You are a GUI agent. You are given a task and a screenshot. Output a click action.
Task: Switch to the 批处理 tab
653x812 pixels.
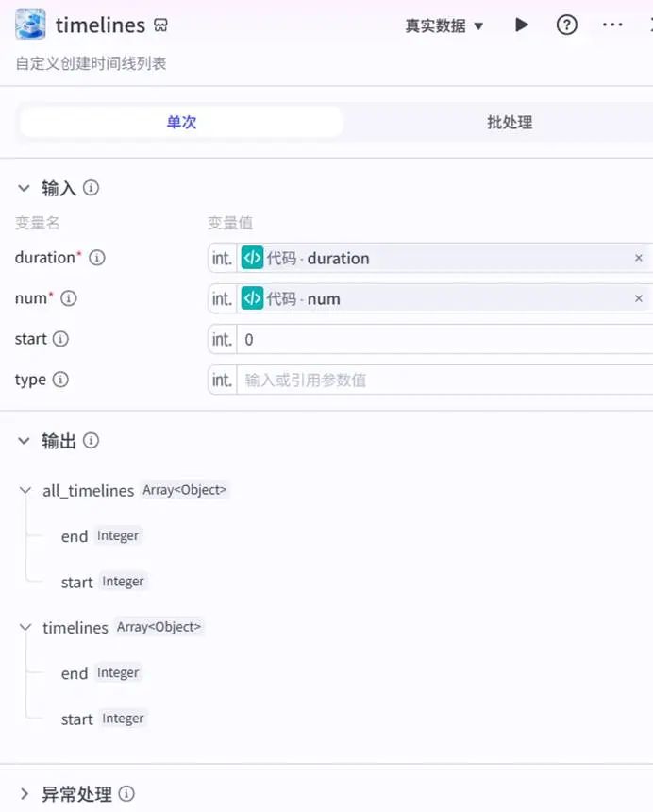coord(510,122)
